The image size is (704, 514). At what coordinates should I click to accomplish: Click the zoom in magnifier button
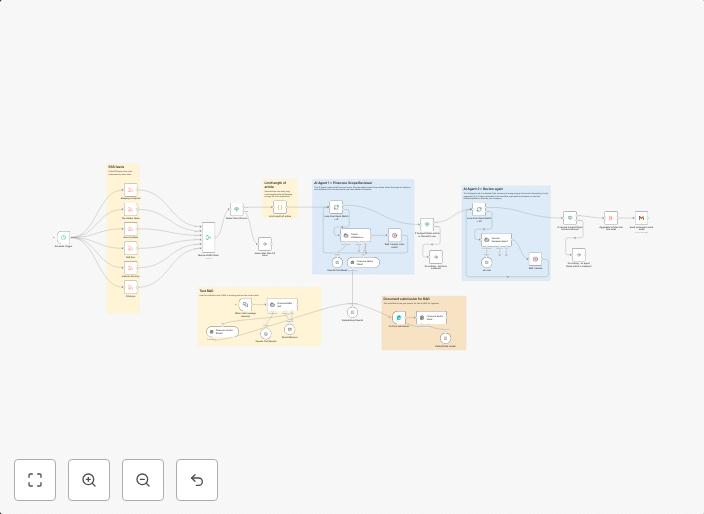[89, 480]
